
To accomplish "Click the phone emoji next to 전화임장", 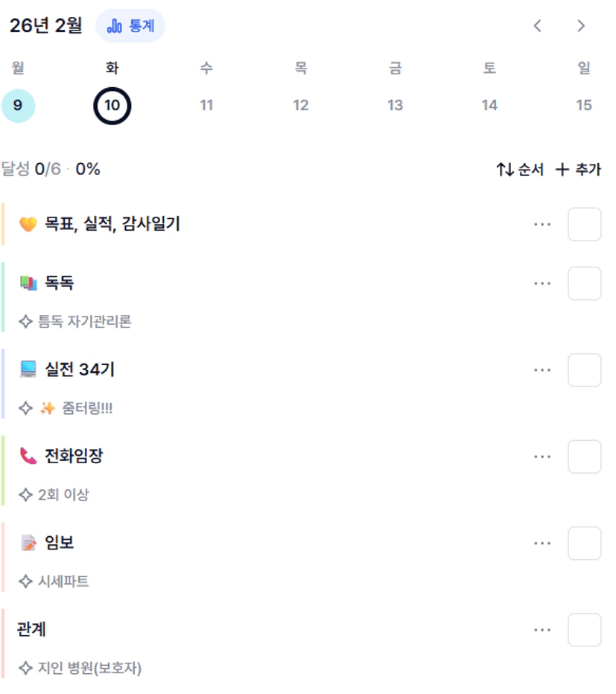I will click(x=28, y=456).
